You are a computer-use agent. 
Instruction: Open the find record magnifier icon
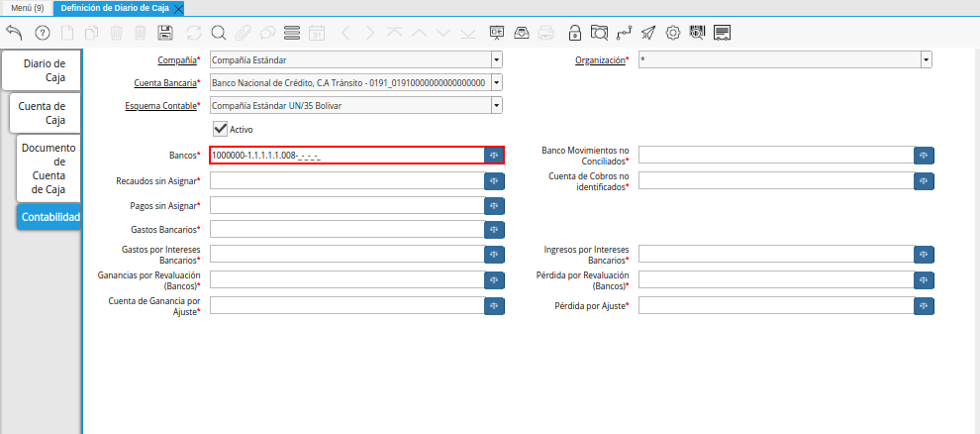[218, 33]
